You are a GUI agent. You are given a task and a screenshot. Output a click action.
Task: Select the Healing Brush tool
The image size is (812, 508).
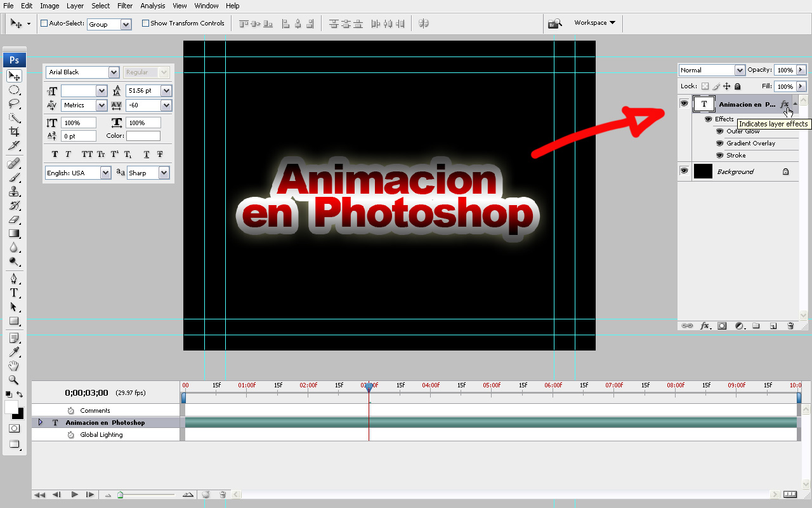(x=14, y=164)
